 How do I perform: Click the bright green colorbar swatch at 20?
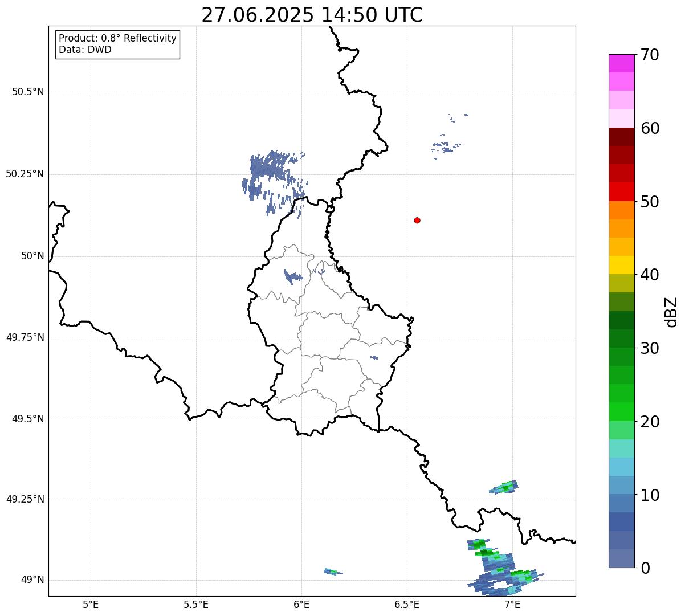pyautogui.click(x=621, y=411)
